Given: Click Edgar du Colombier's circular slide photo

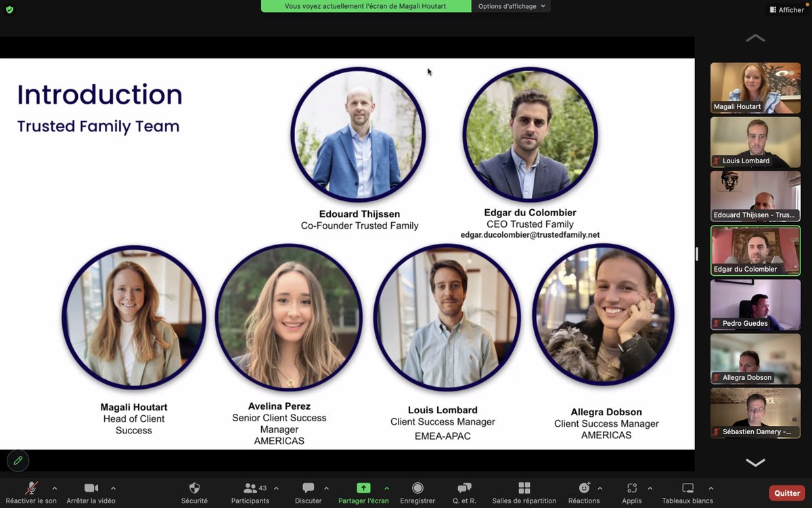Looking at the screenshot, I should coord(530,134).
